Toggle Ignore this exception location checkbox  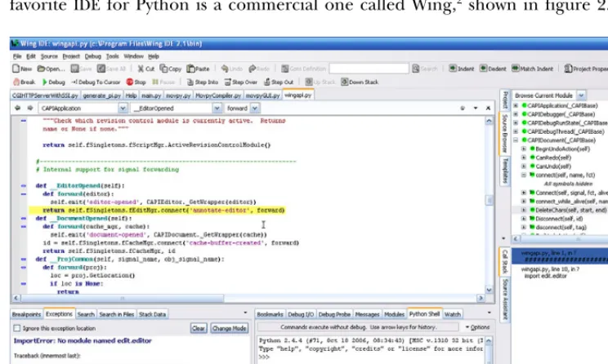[x=16, y=328]
